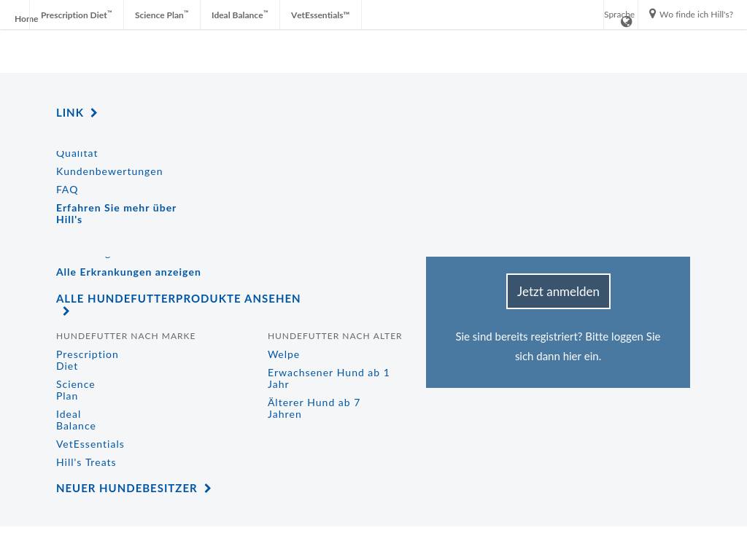Click chevron under Alle Hundefutterprodukte ansehen

pyautogui.click(x=66, y=311)
